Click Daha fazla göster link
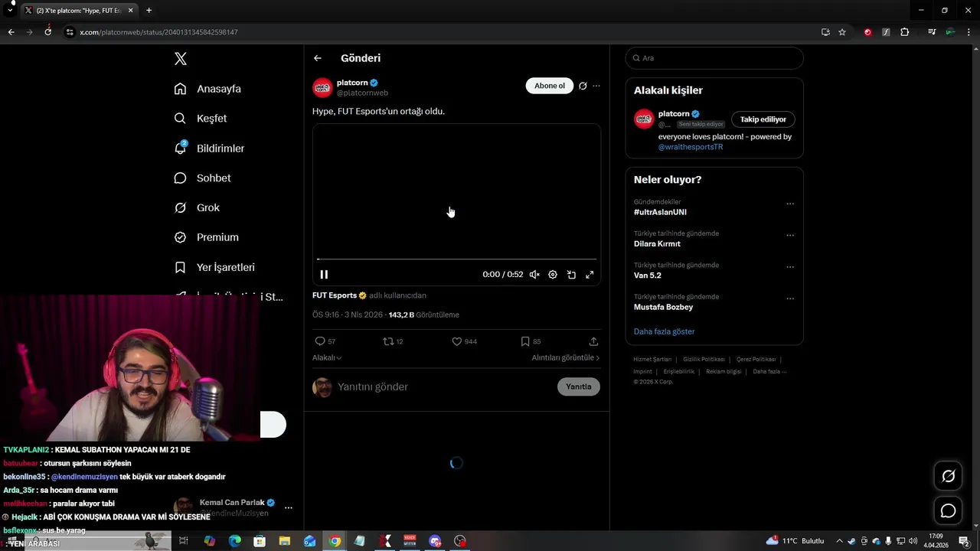Screen dimensions: 980x551 coord(665,331)
